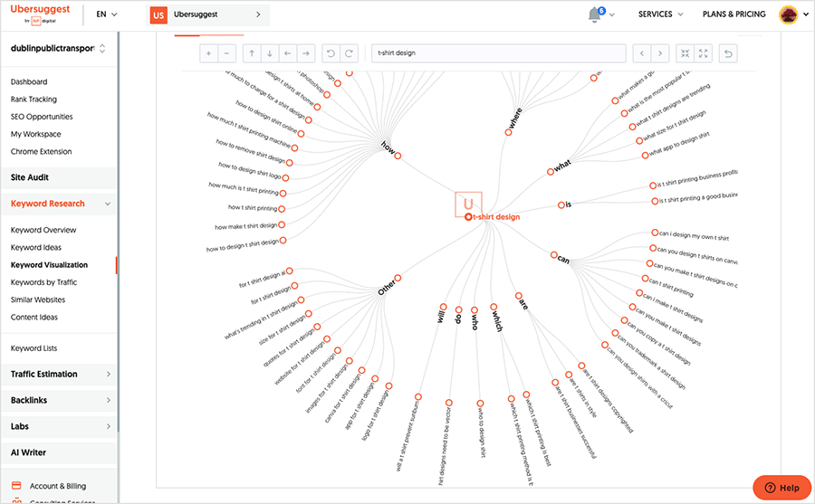Click the Ubersuggest logo
Image resolution: width=815 pixels, height=504 pixels.
(x=40, y=14)
